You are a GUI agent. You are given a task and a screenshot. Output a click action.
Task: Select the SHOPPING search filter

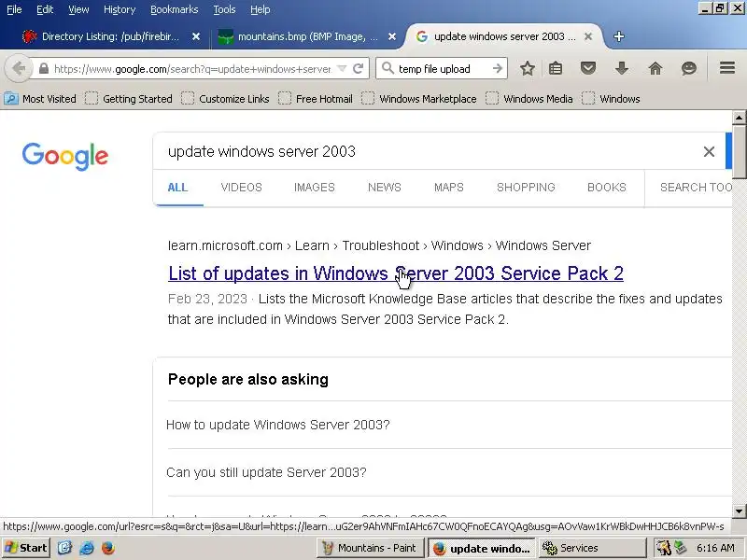[x=526, y=188]
